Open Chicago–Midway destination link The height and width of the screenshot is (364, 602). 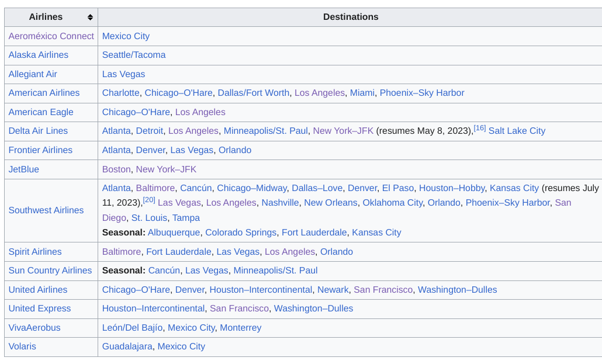click(252, 188)
